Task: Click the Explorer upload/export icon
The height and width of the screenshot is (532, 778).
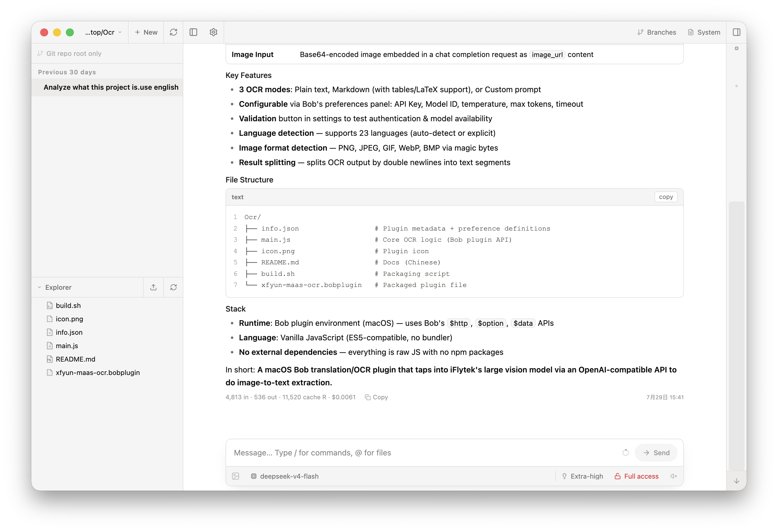Action: click(153, 287)
